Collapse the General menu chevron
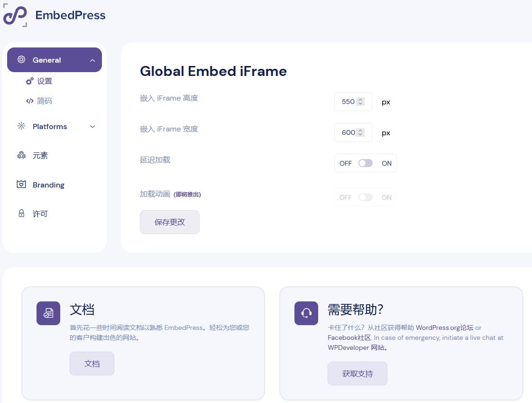Screen dimensions: 532x403 [x=92, y=60]
